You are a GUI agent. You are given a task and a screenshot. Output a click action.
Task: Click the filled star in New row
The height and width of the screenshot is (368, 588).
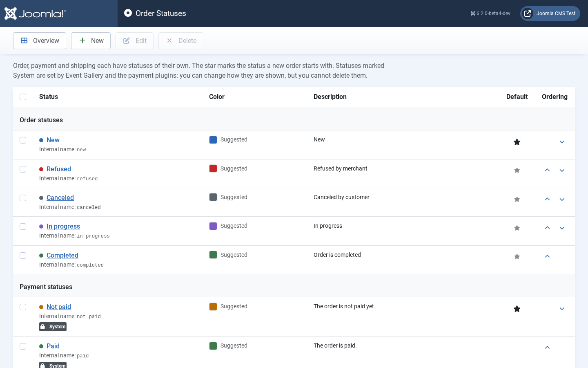[x=517, y=142]
